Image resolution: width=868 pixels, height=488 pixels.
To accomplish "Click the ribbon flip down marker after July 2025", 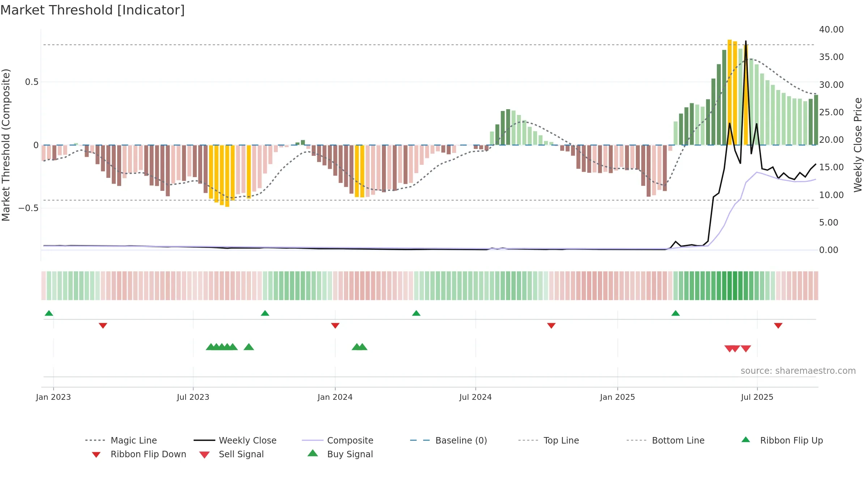I will (x=778, y=326).
